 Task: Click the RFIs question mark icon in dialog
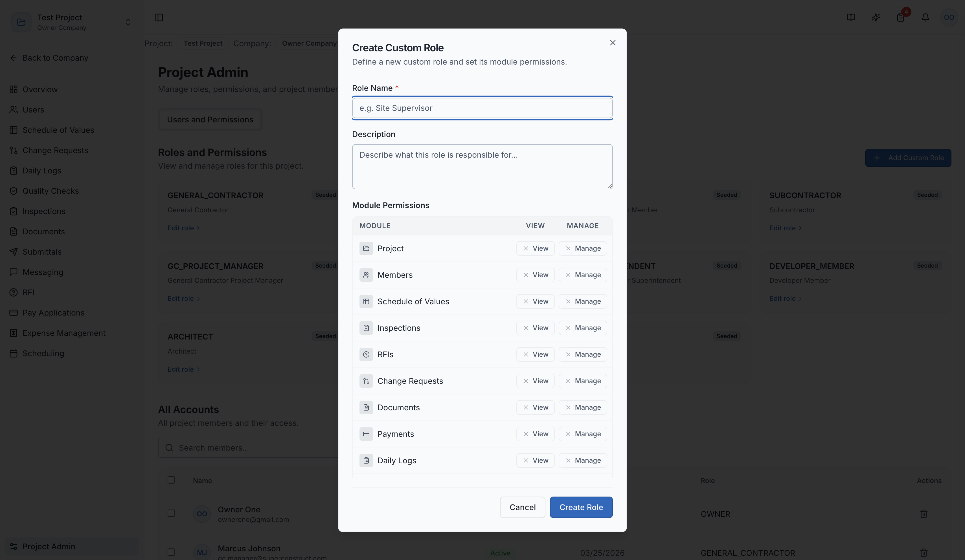point(366,354)
